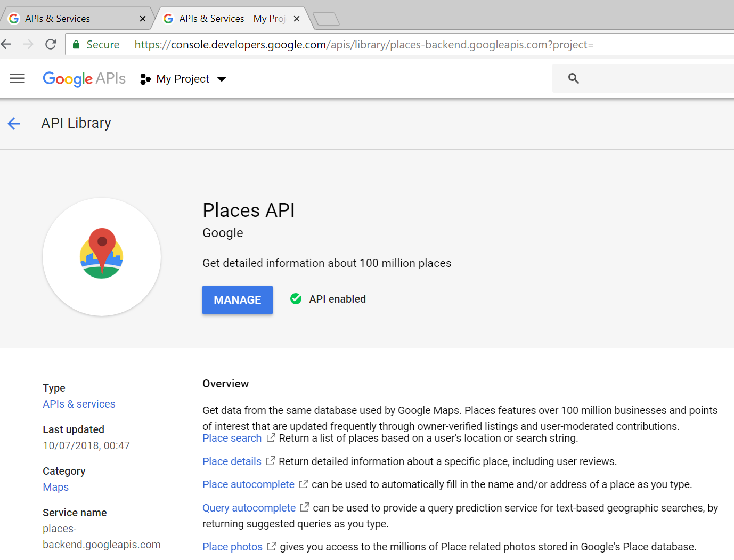Image resolution: width=734 pixels, height=560 pixels.
Task: Click external link icon after Place search
Action: pos(271,437)
